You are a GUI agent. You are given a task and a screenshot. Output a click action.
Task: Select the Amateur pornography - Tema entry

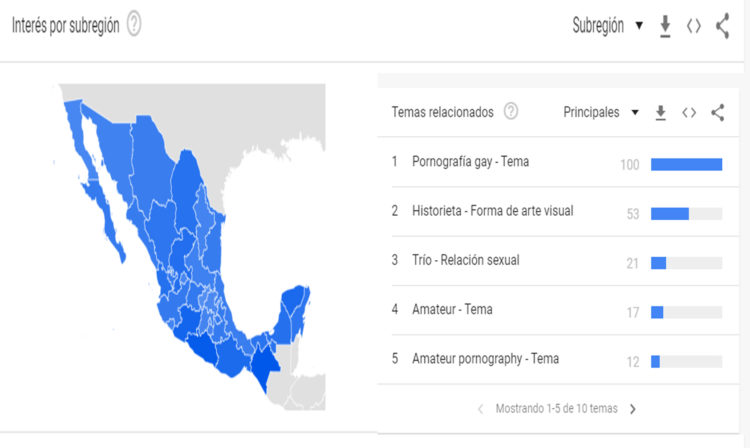pyautogui.click(x=485, y=359)
